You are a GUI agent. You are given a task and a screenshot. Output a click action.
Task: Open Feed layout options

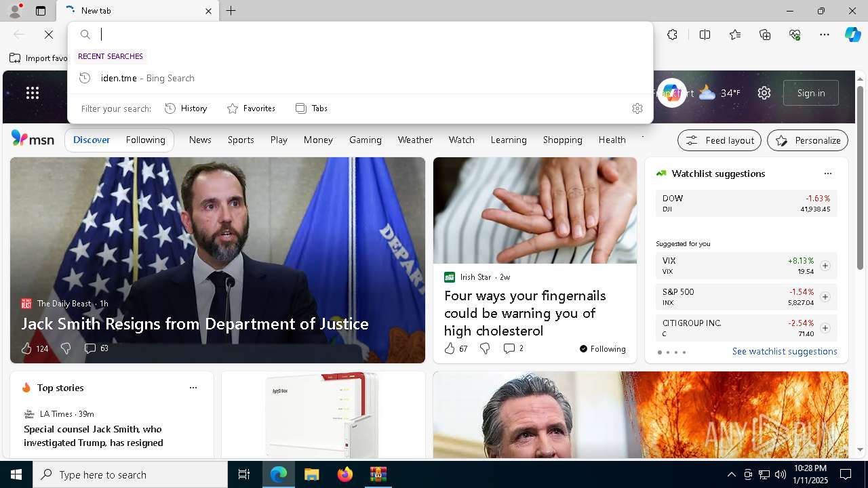pyautogui.click(x=719, y=140)
